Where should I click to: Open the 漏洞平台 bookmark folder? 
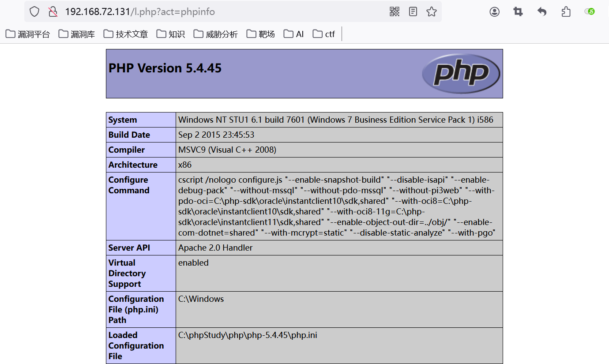(x=28, y=34)
